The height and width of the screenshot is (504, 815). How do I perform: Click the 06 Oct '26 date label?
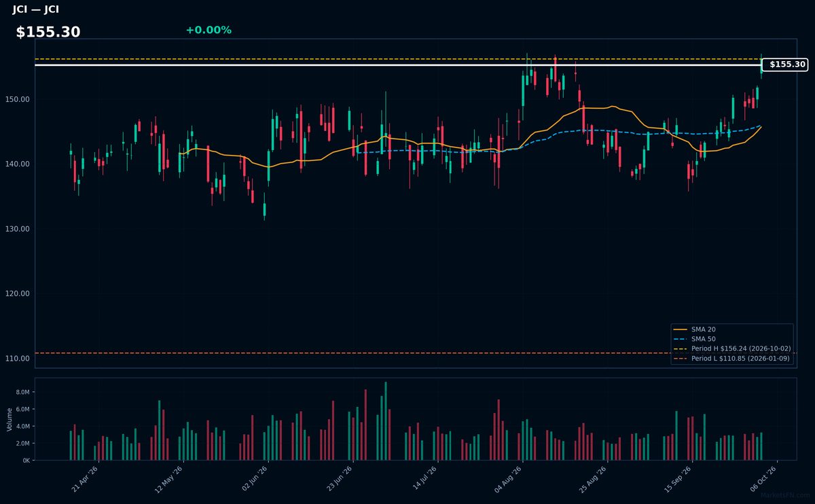[x=762, y=479]
